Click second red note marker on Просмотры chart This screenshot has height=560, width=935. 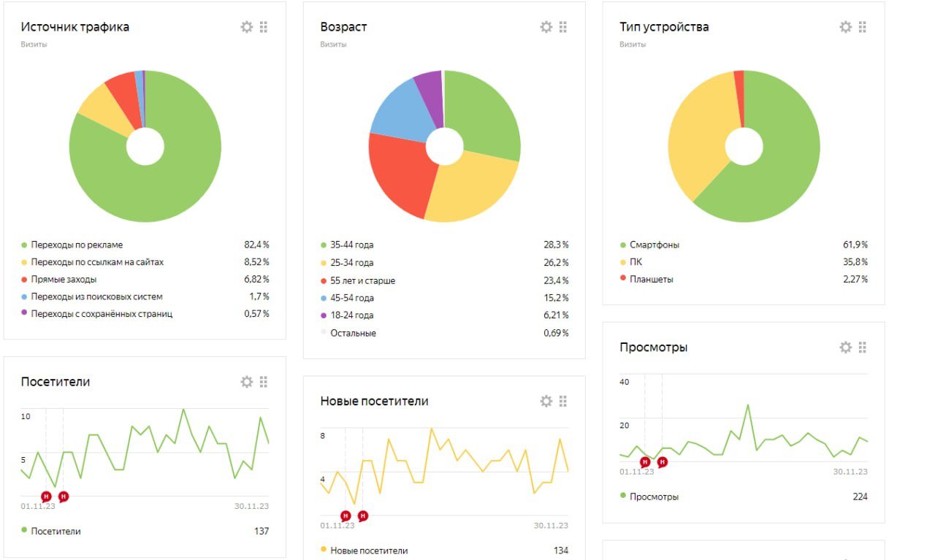coord(663,462)
